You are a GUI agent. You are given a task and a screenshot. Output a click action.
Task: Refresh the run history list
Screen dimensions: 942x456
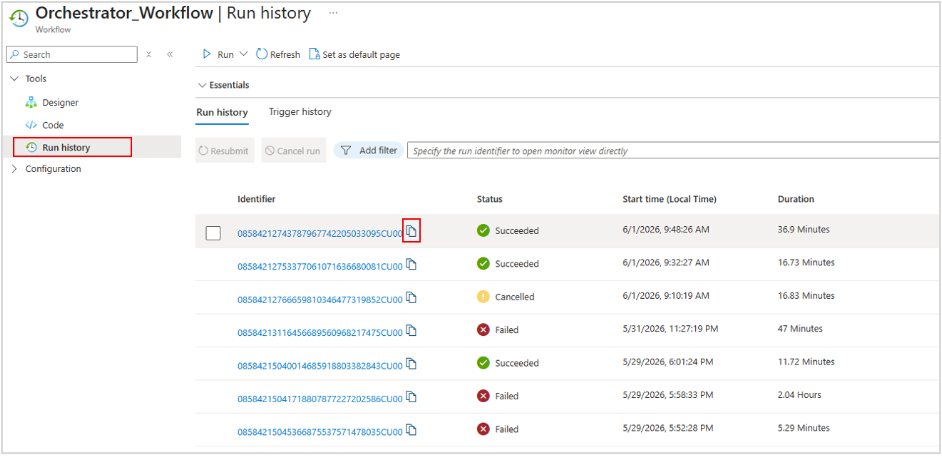tap(278, 54)
